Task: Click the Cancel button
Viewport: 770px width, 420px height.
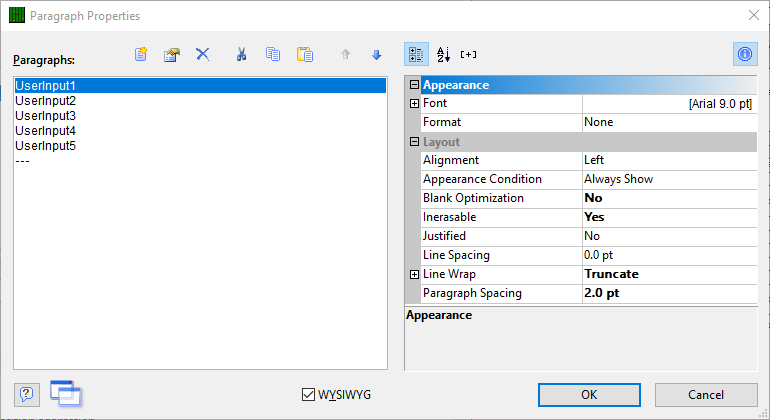Action: [706, 395]
